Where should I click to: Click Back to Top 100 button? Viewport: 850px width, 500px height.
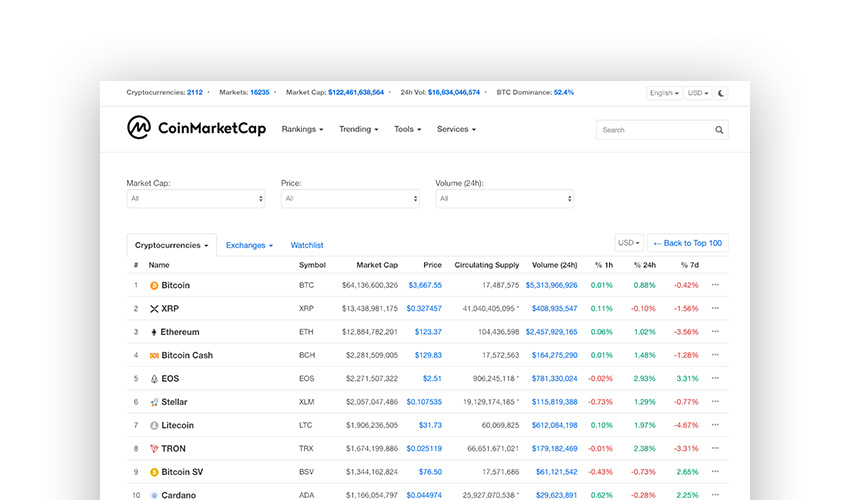coord(687,243)
